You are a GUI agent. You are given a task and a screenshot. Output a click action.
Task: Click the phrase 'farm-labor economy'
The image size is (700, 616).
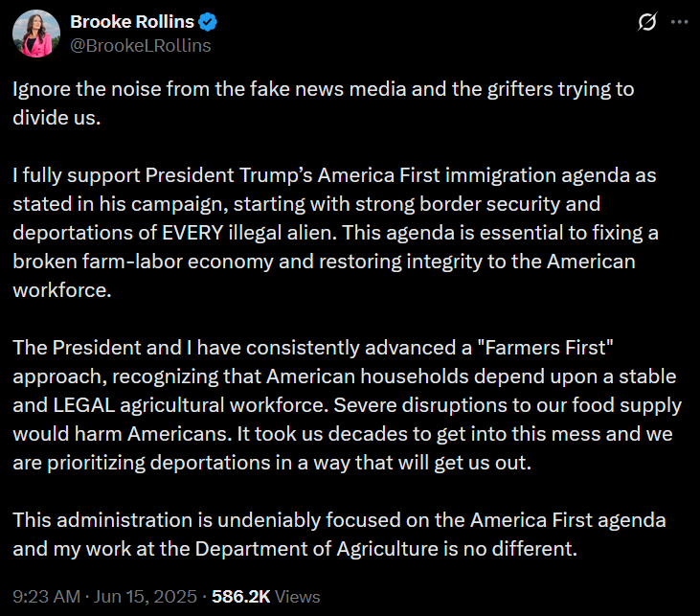click(178, 262)
